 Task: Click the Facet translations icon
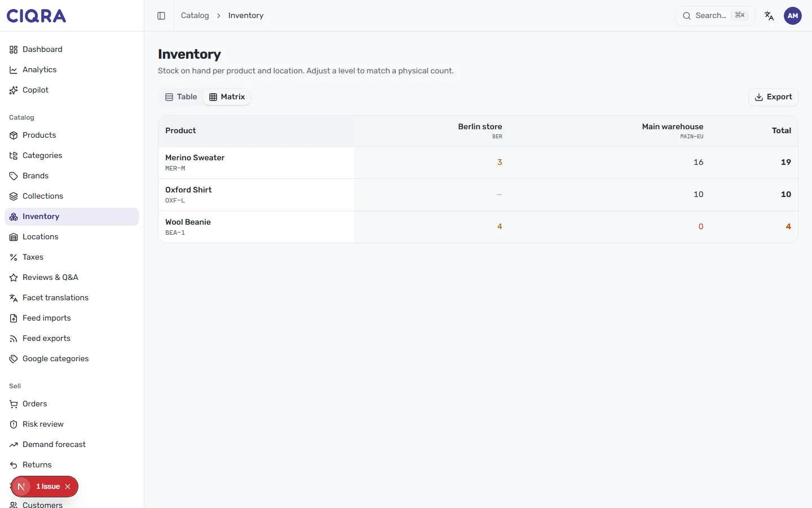[x=14, y=298]
